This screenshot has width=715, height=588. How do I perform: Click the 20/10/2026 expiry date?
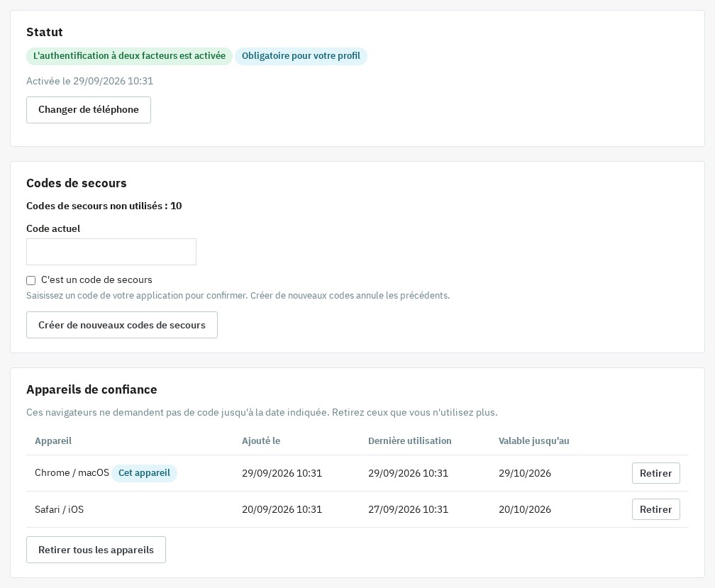pos(525,509)
